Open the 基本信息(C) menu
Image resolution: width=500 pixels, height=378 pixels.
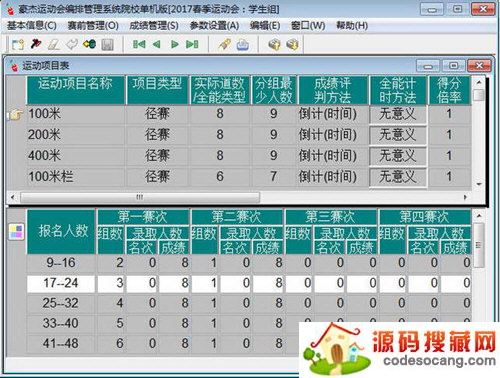[x=32, y=26]
